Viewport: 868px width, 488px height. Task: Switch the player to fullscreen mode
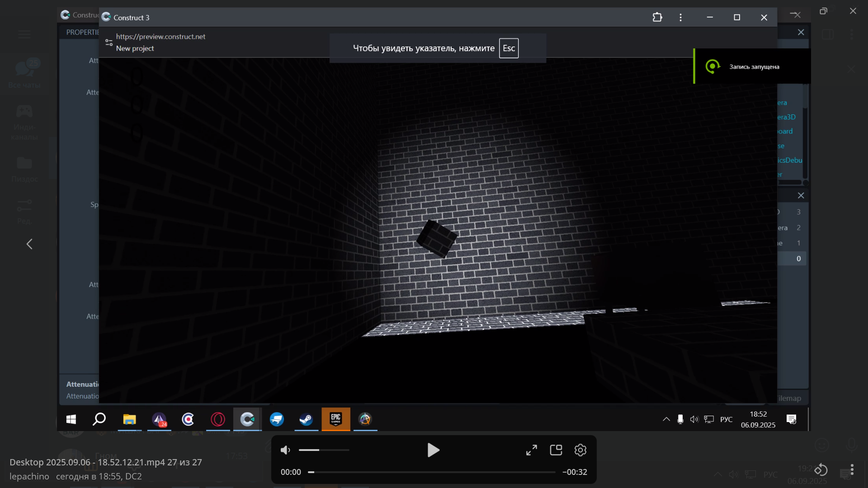click(532, 450)
